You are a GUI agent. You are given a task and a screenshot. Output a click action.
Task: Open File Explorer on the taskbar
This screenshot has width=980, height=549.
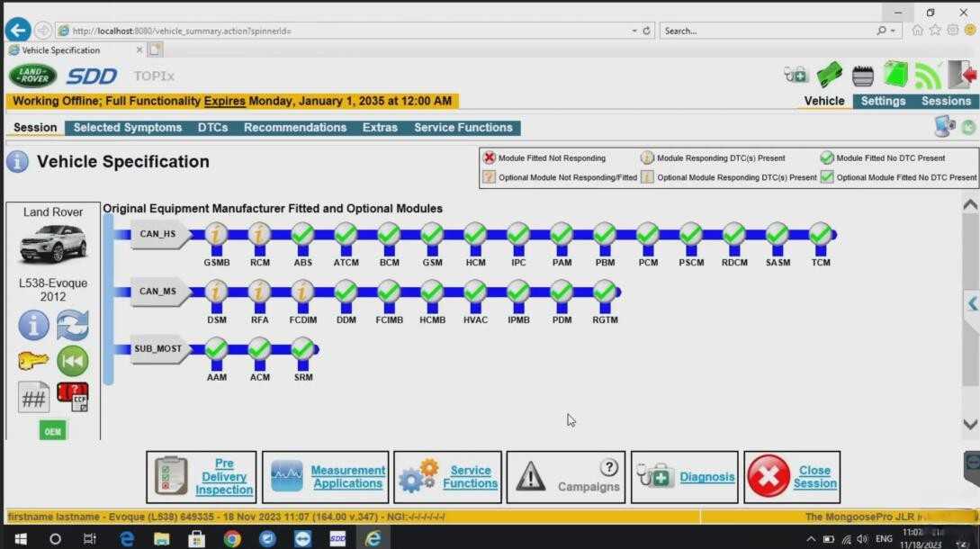pyautogui.click(x=162, y=538)
